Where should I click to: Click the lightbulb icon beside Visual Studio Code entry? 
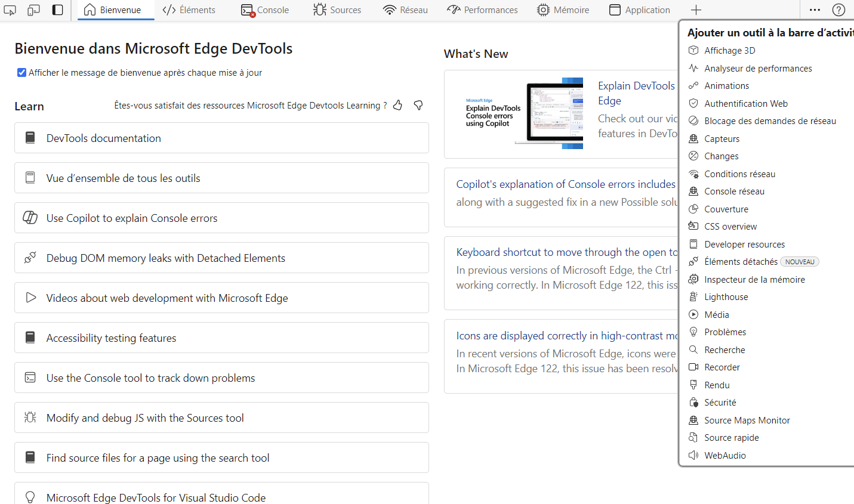click(30, 497)
